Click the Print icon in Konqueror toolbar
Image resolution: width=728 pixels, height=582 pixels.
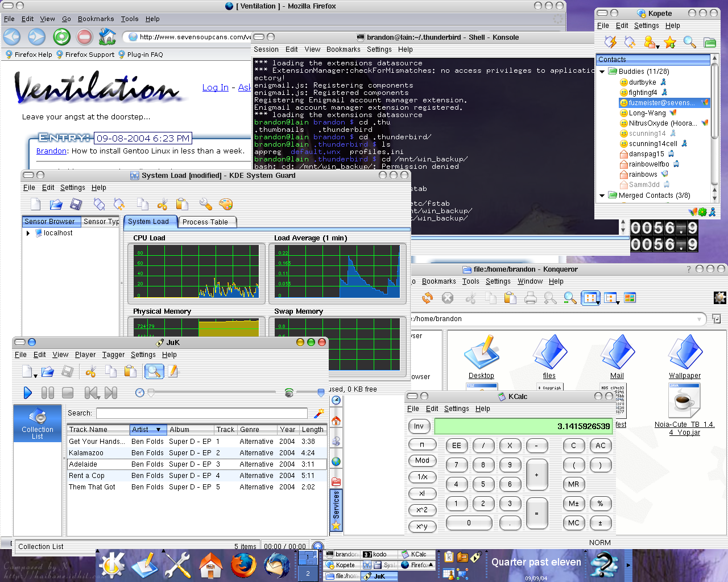(530, 298)
